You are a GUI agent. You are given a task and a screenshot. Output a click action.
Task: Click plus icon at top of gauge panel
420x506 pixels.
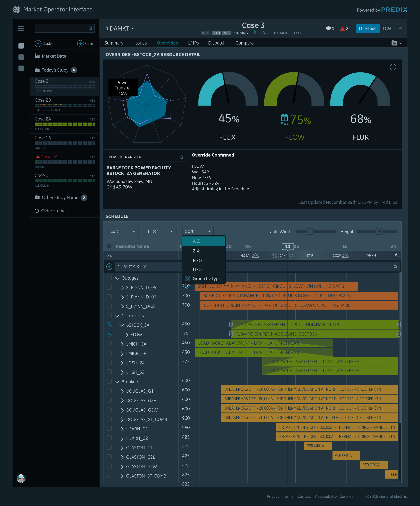click(x=393, y=67)
